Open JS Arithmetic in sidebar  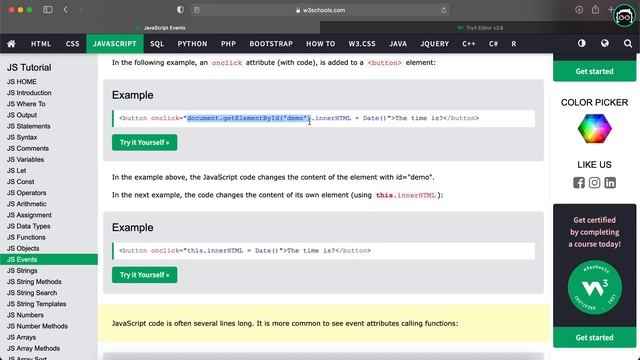coord(27,204)
